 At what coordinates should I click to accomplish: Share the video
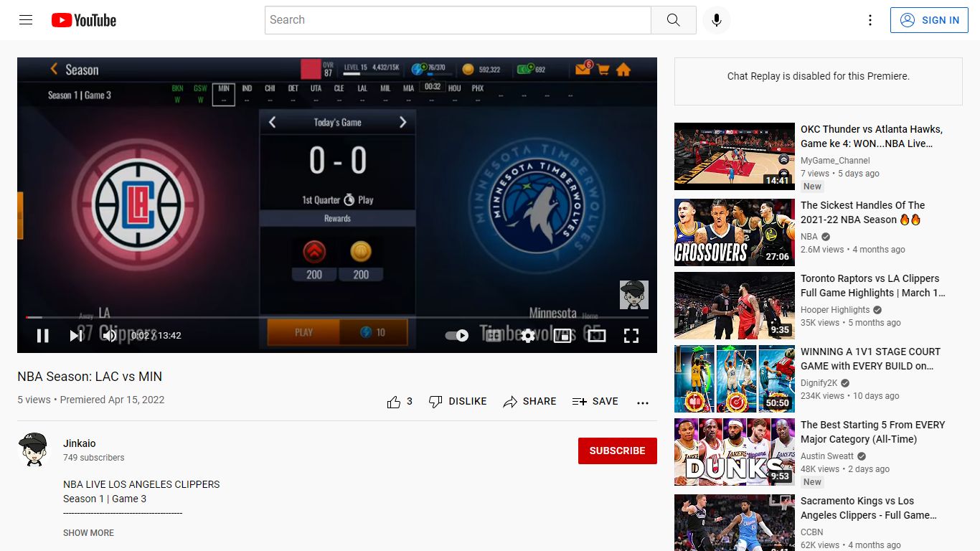(x=529, y=402)
